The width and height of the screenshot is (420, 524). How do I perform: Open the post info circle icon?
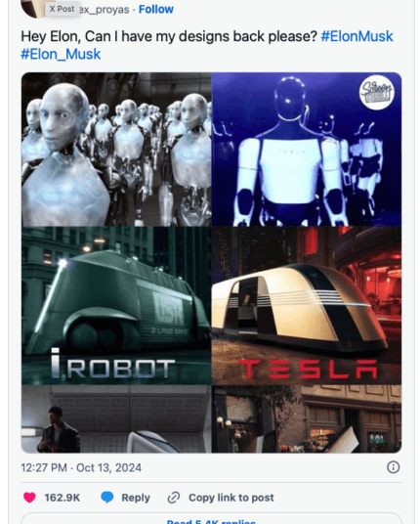click(x=393, y=467)
